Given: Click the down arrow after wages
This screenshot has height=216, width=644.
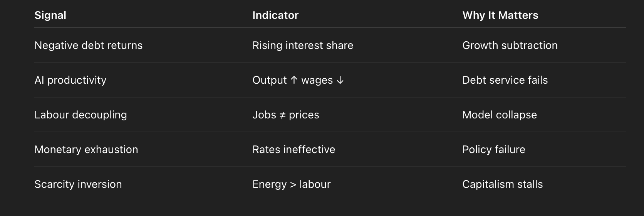Looking at the screenshot, I should pyautogui.click(x=340, y=80).
